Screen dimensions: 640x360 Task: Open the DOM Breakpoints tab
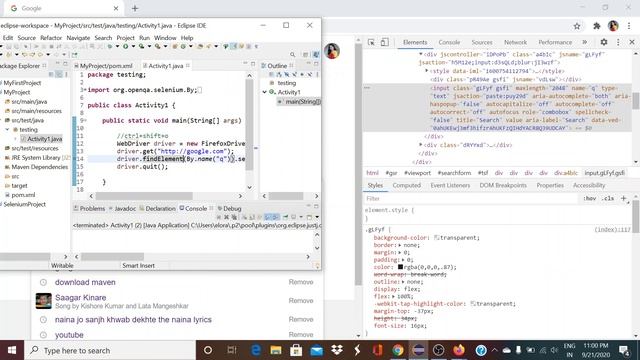pyautogui.click(x=503, y=185)
